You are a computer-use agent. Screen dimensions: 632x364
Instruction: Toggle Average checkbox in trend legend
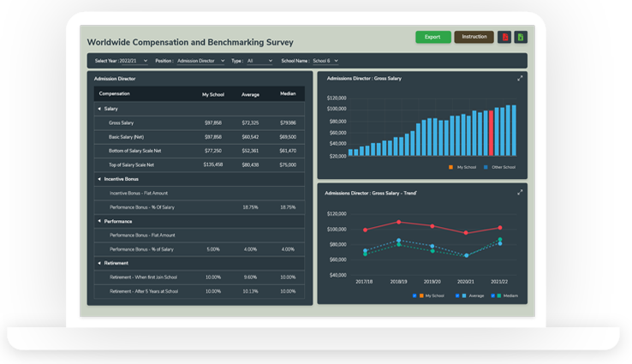[x=457, y=295]
